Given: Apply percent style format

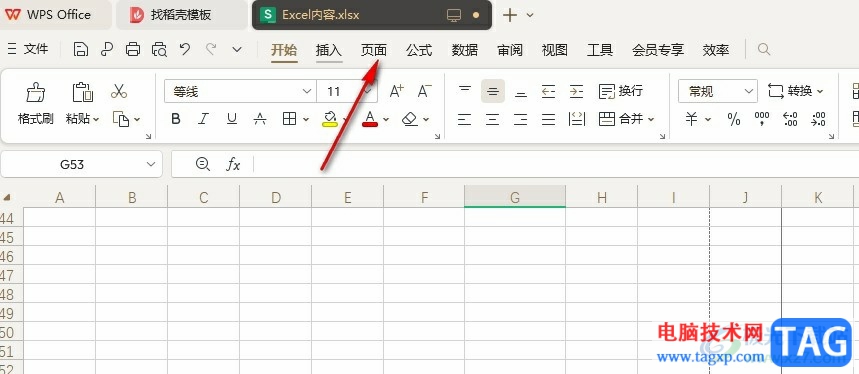Looking at the screenshot, I should pyautogui.click(x=734, y=119).
